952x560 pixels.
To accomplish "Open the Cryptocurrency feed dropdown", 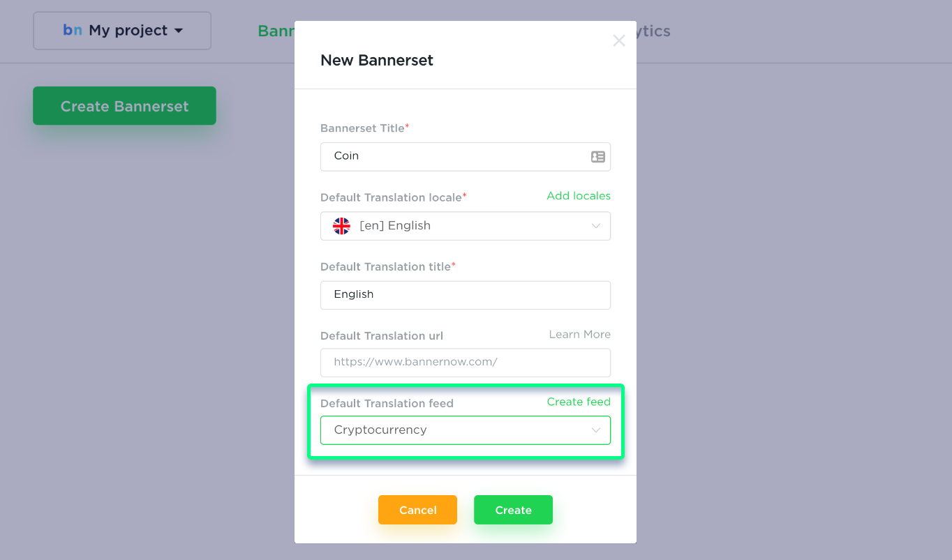I will coord(466,430).
